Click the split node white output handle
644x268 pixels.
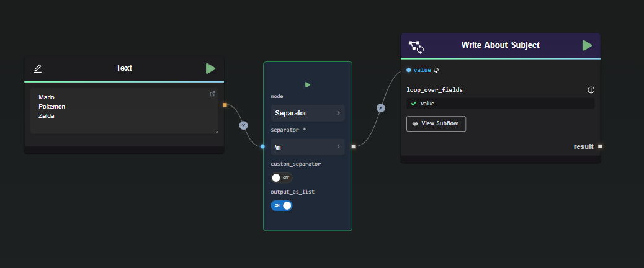tap(353, 146)
